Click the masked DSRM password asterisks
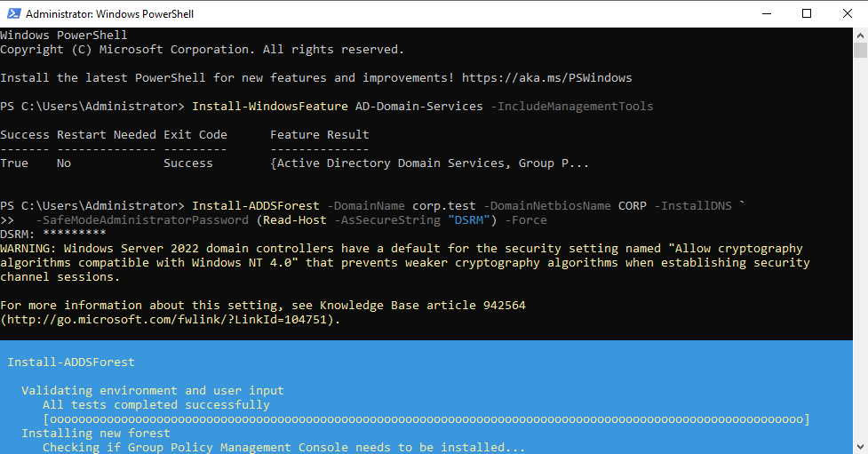The height and width of the screenshot is (454, 868). pyautogui.click(x=74, y=234)
